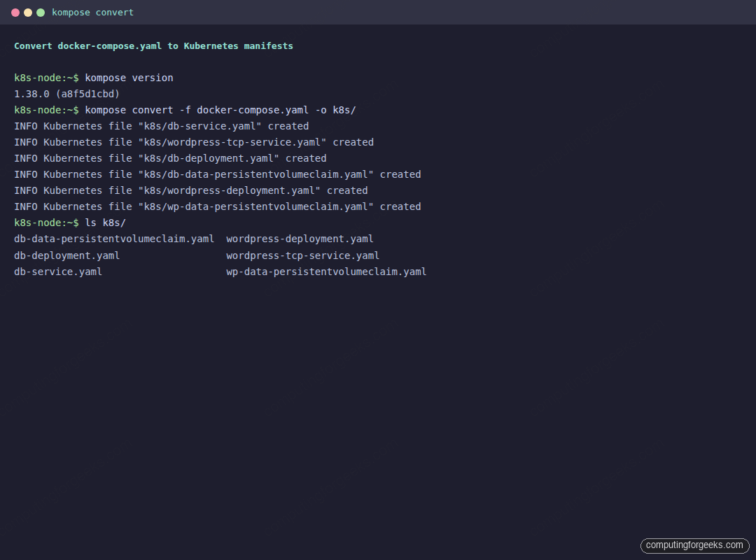Image resolution: width=756 pixels, height=560 pixels.
Task: Click db-data-persistentvolumeclaim.yaml in the ls output
Action: tap(114, 239)
